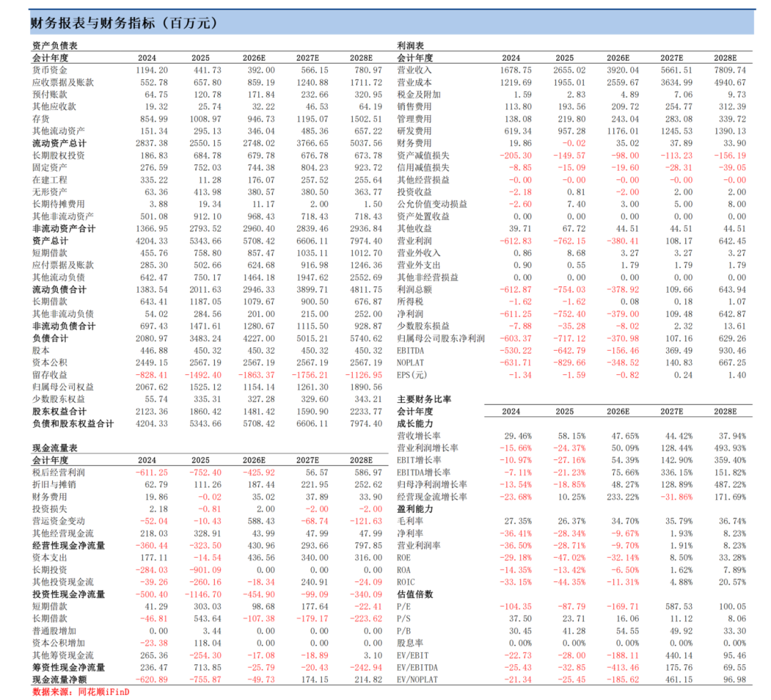Select the 估值倍数 subsection heading
Screen dimensions: 771x700
[x=415, y=594]
